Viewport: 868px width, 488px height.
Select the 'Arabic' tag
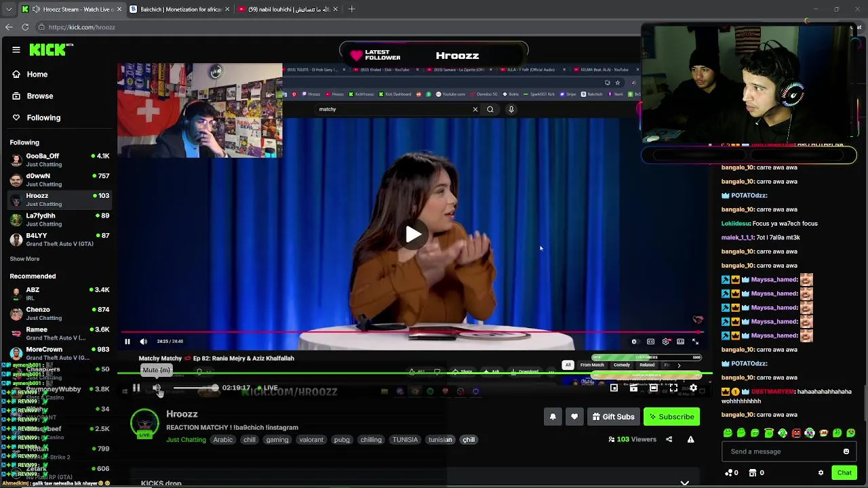(x=223, y=440)
